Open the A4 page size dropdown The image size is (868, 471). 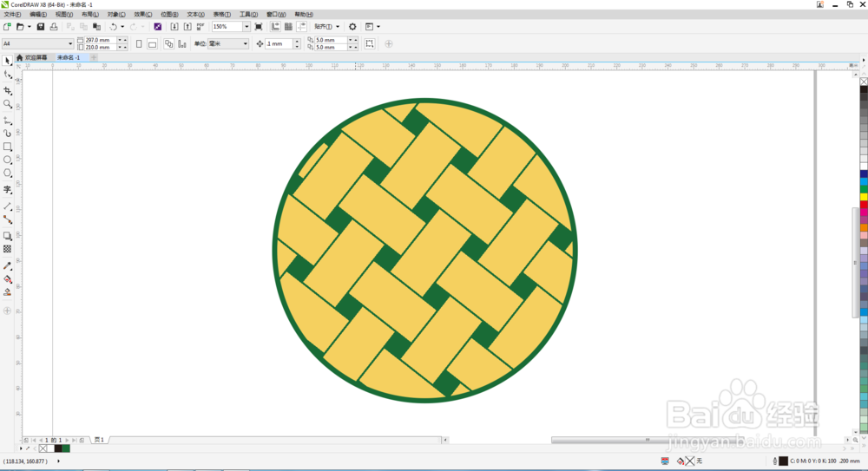[70, 43]
